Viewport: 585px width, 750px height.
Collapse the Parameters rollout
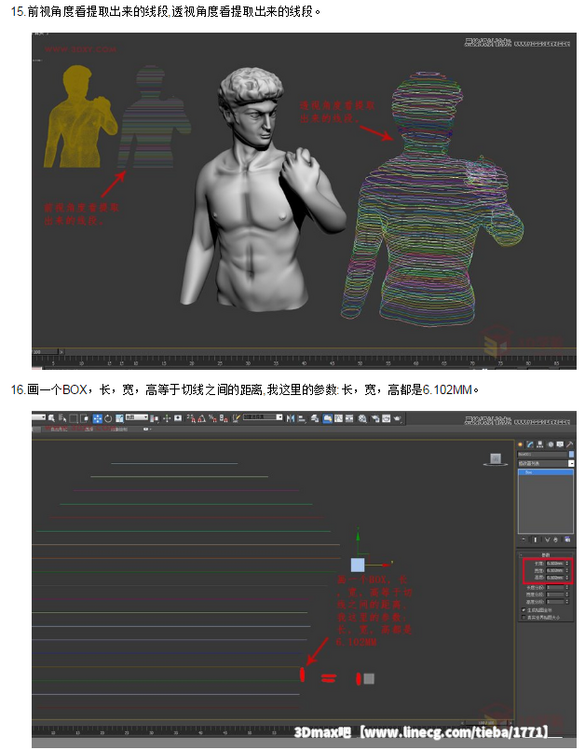(x=546, y=555)
